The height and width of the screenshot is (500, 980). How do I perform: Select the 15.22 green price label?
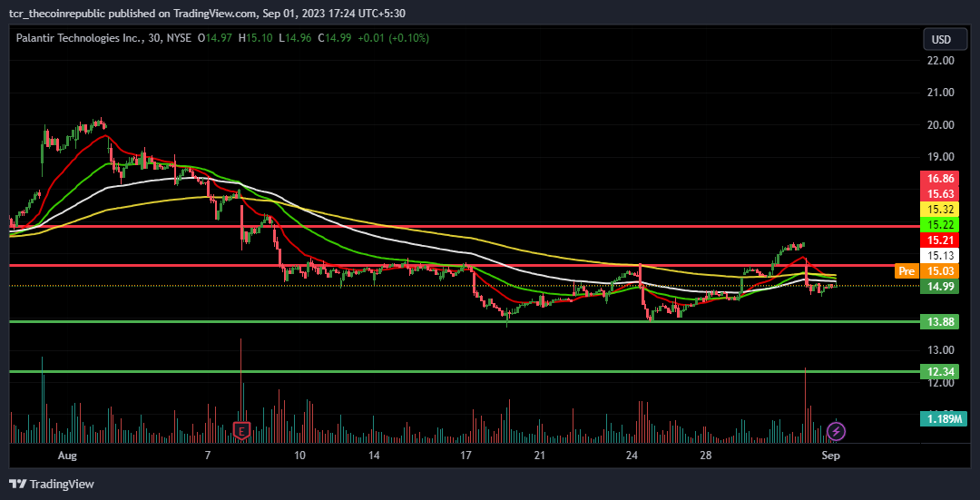pyautogui.click(x=939, y=224)
